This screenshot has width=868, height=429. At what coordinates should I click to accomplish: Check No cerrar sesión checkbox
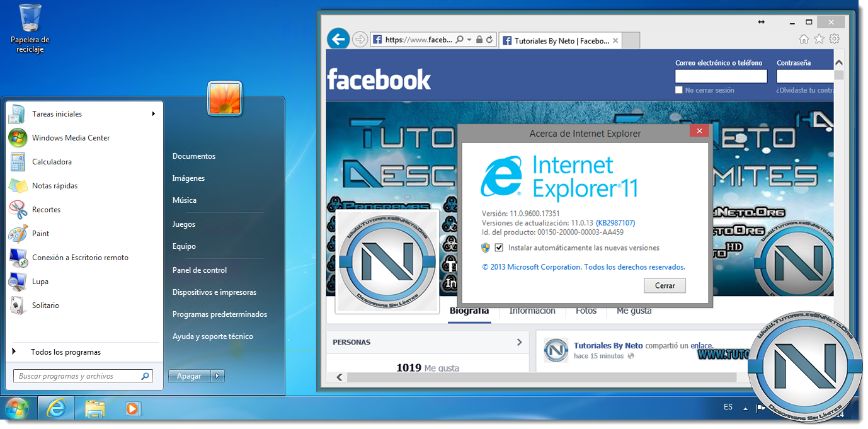coord(678,90)
